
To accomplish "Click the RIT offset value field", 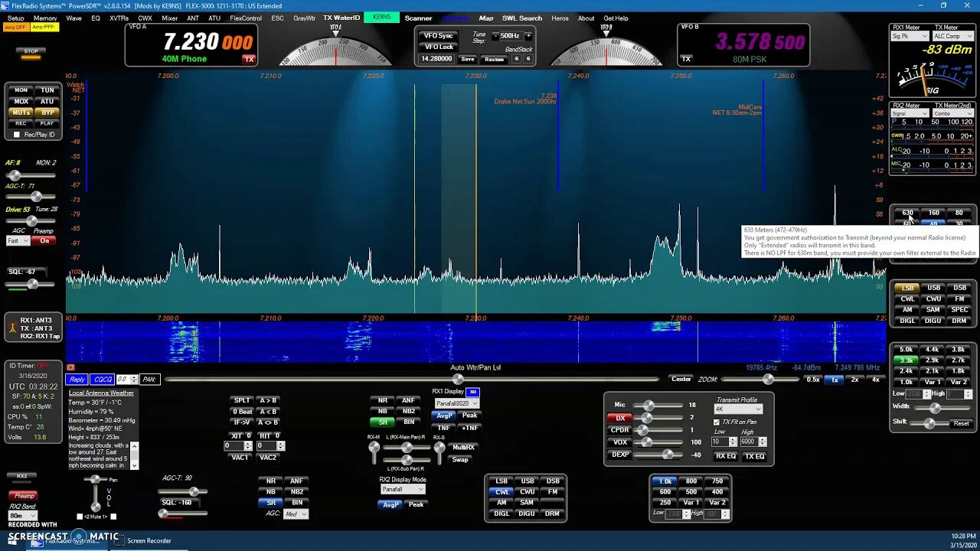I will click(270, 445).
